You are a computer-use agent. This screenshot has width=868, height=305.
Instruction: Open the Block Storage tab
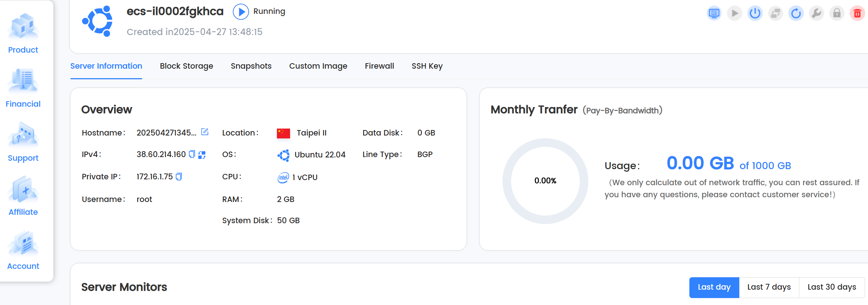click(186, 66)
